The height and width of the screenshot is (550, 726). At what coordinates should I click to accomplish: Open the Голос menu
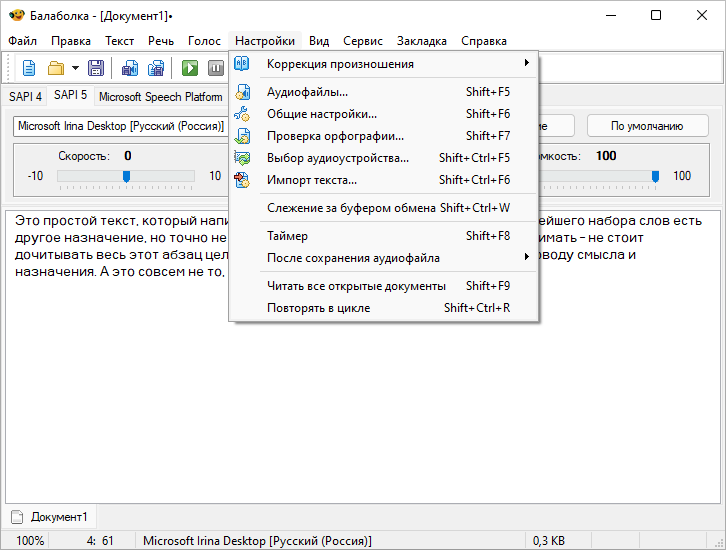[x=204, y=41]
